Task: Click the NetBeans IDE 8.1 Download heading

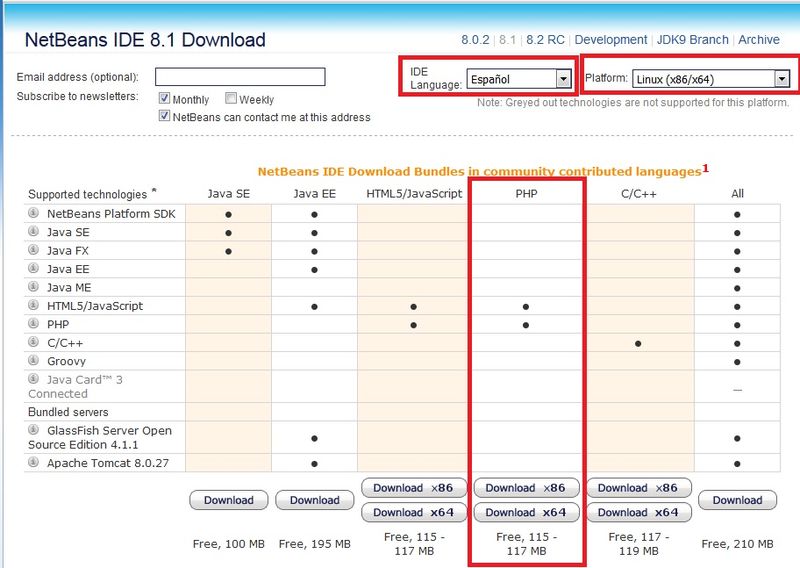Action: coord(145,40)
